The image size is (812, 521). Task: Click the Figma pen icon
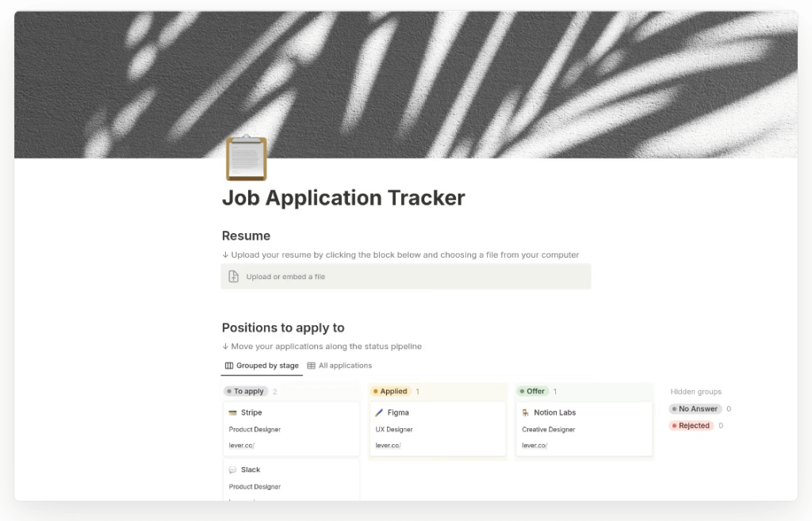(379, 413)
